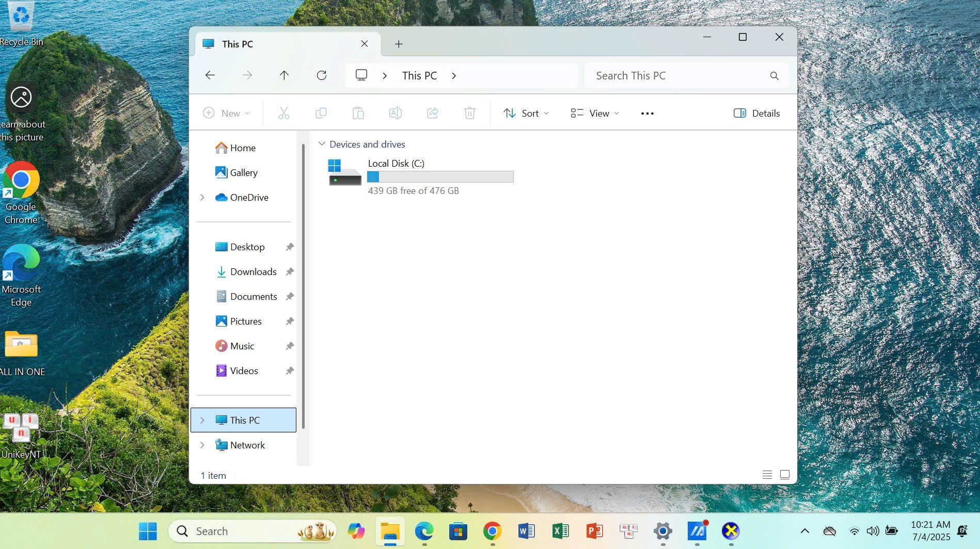Screen dimensions: 980x549
Task: Open the Sort dropdown
Action: [x=526, y=113]
